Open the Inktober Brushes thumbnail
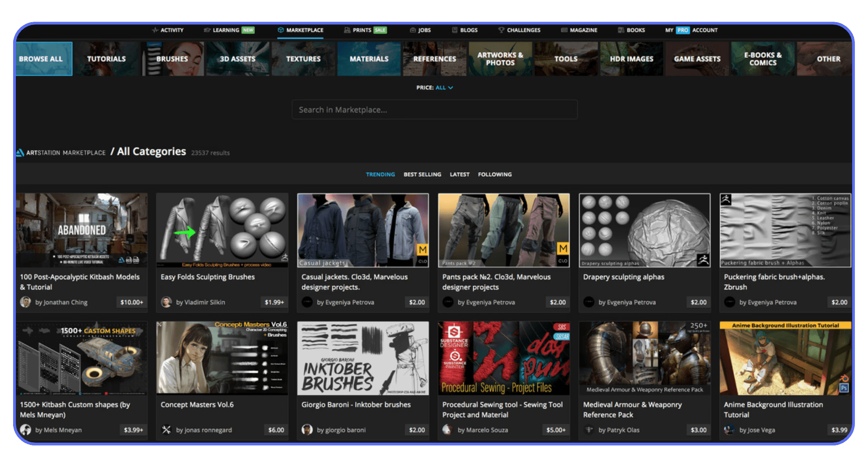868x464 pixels. (363, 358)
